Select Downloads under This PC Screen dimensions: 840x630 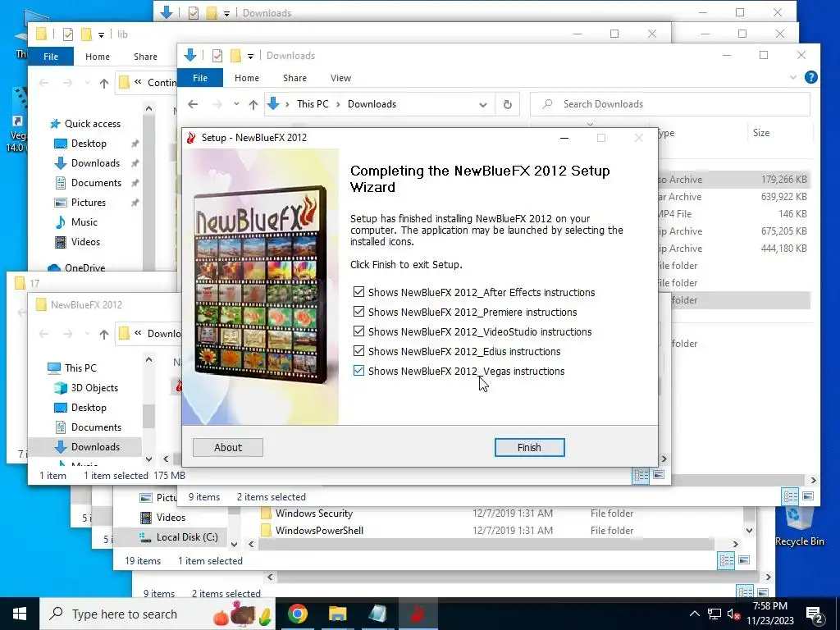tap(95, 447)
